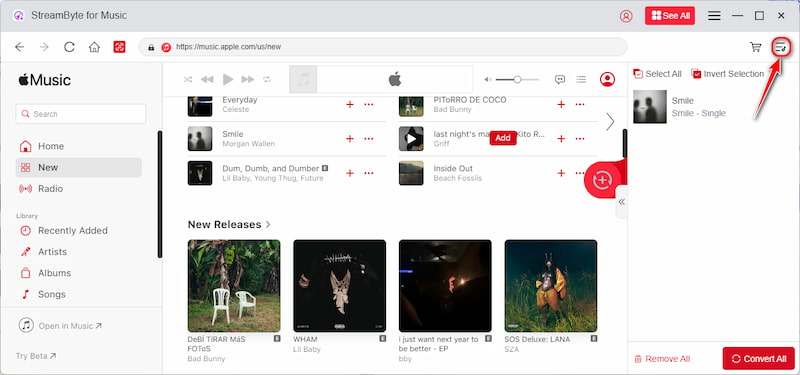Open Radio in the sidebar
The width and height of the screenshot is (800, 375).
pyautogui.click(x=79, y=189)
